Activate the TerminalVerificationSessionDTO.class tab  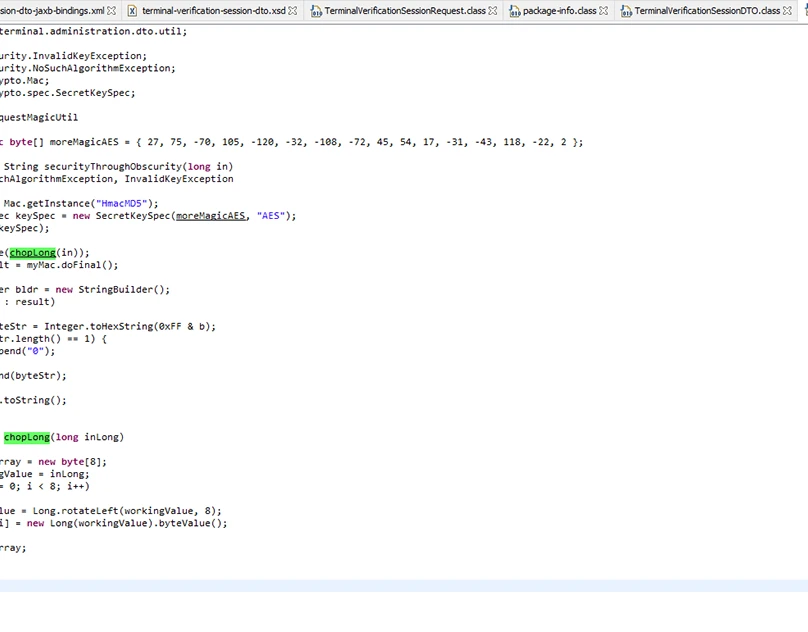(x=707, y=11)
